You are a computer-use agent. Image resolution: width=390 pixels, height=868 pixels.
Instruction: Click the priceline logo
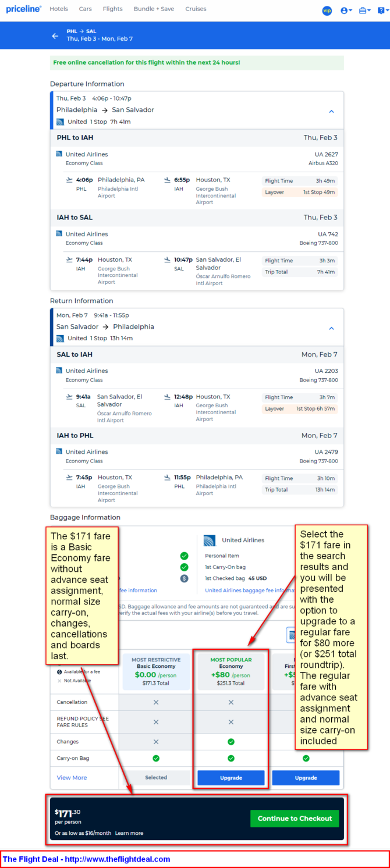click(23, 9)
